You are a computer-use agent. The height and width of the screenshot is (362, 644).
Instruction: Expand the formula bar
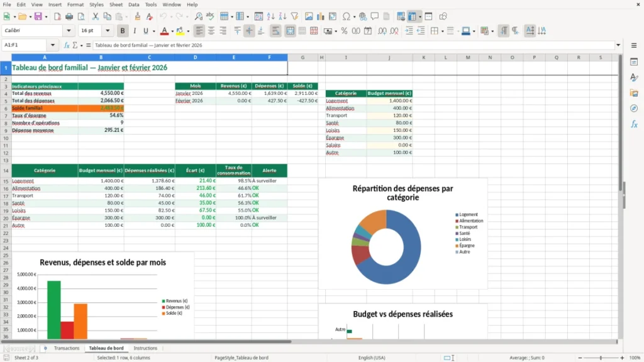coord(618,45)
